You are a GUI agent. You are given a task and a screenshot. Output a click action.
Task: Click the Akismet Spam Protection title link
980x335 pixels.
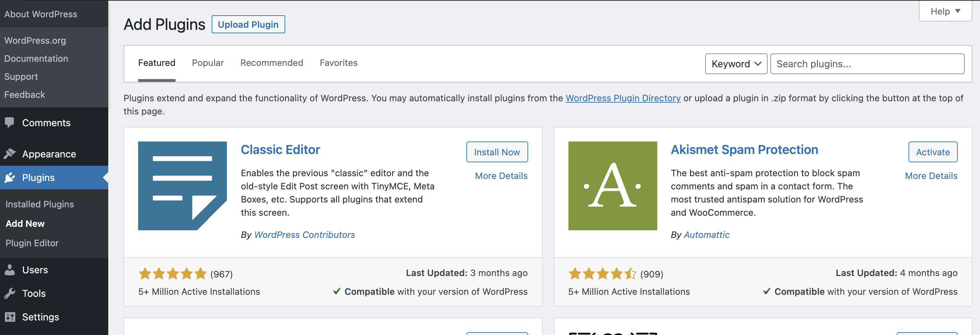(744, 149)
